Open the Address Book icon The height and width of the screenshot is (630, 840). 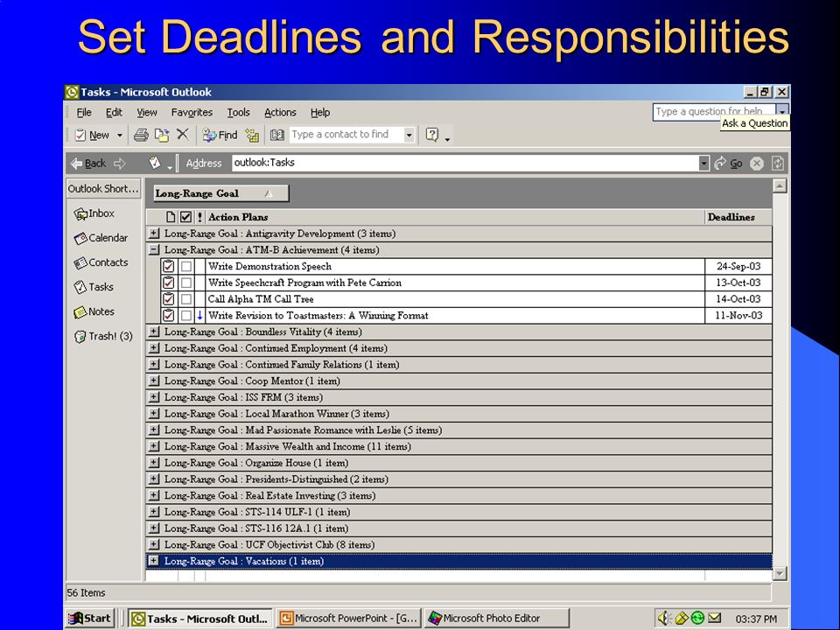pyautogui.click(x=277, y=135)
